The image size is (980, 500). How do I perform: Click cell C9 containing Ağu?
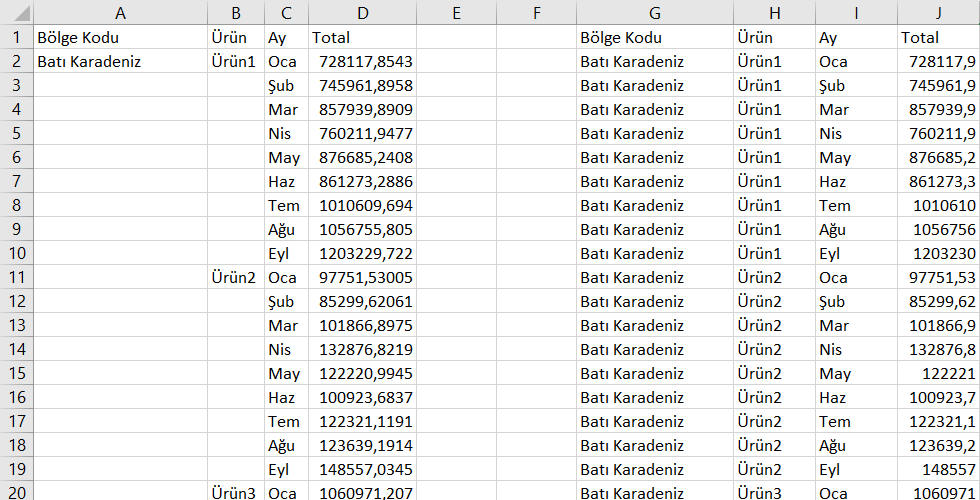286,229
